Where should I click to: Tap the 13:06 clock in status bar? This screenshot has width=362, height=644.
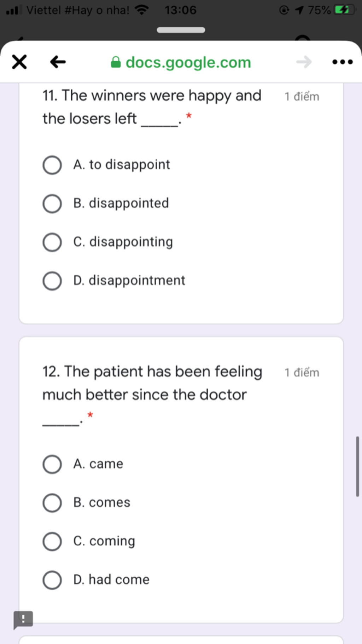[x=180, y=10]
